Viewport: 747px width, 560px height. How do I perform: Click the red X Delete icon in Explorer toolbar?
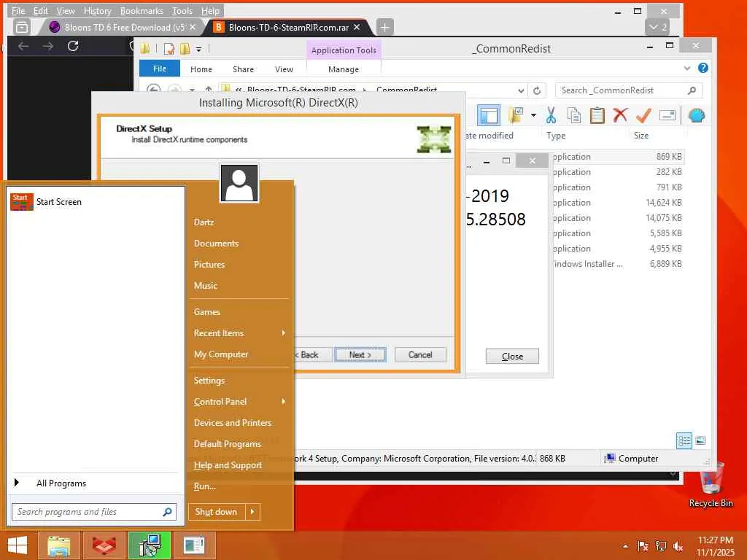click(620, 115)
